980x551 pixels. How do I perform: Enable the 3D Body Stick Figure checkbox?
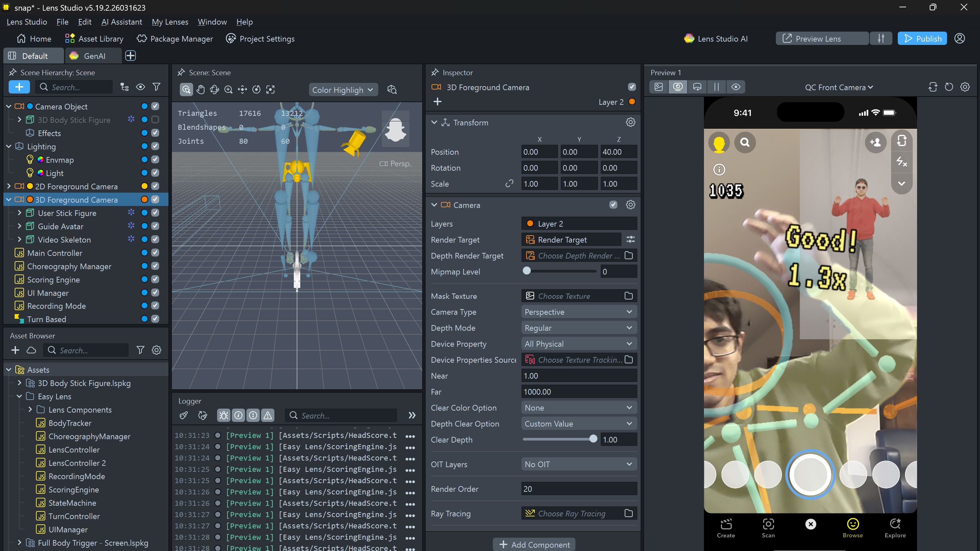155,120
